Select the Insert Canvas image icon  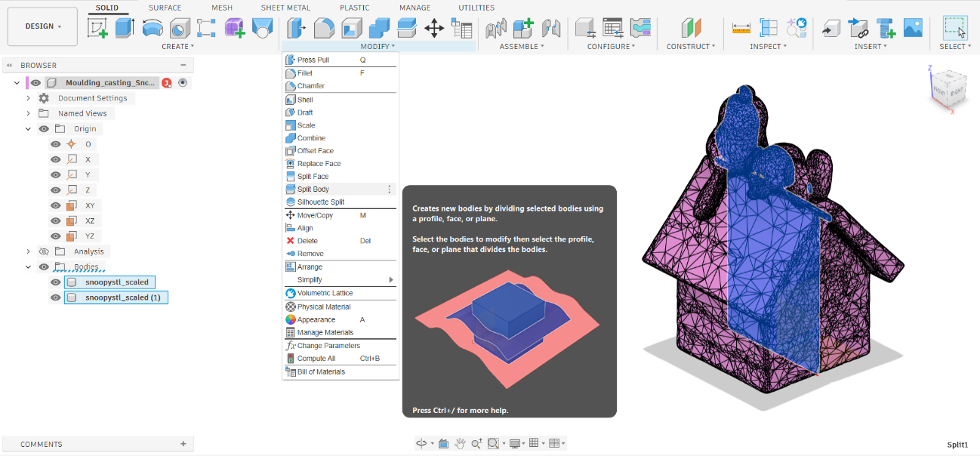point(913,29)
